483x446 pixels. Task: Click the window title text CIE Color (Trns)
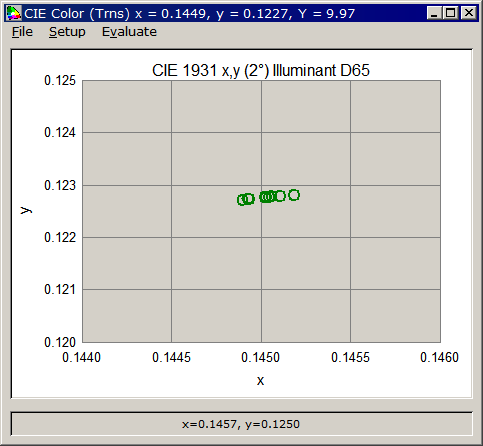pos(77,14)
